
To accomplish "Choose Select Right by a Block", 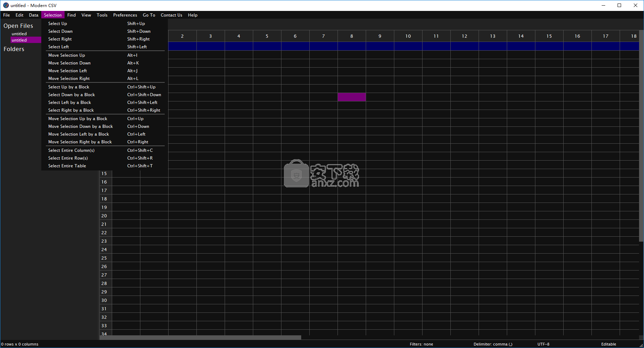I will click(105, 110).
